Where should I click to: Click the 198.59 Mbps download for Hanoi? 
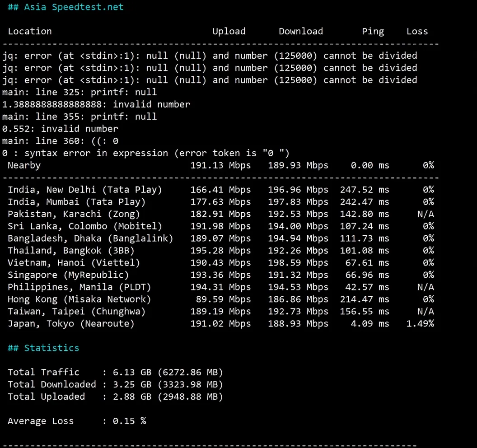[x=298, y=263]
